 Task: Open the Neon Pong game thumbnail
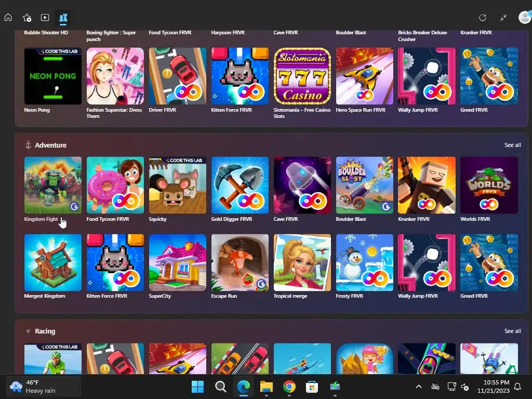[53, 76]
